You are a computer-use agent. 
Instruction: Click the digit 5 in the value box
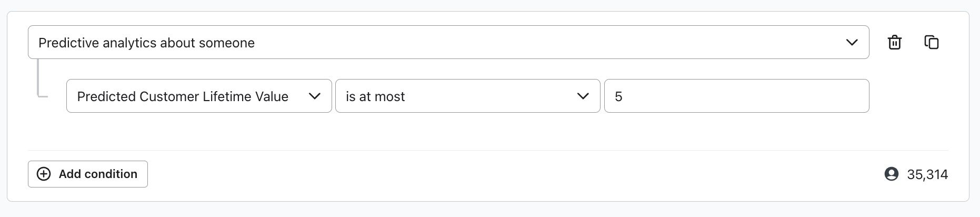pos(618,96)
